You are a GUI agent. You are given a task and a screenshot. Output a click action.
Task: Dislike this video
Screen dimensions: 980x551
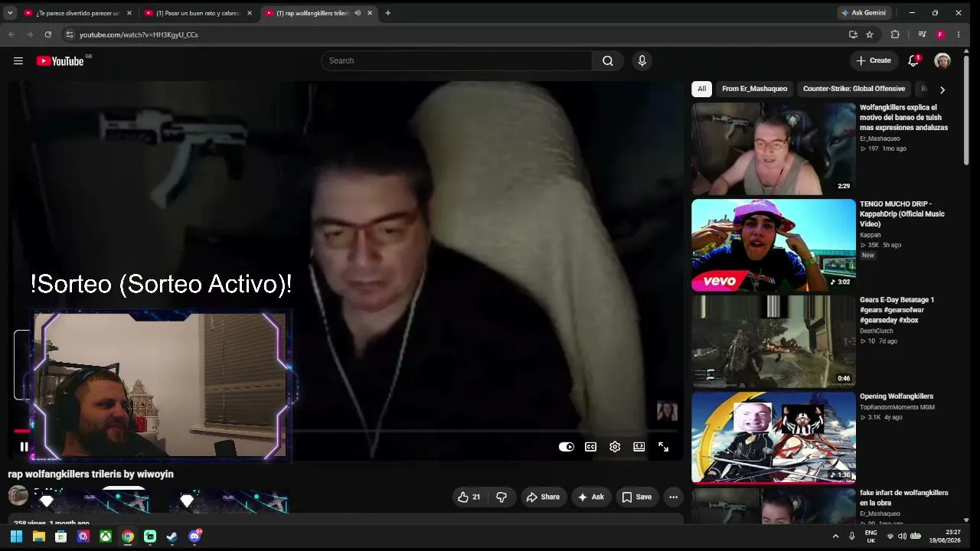point(501,497)
